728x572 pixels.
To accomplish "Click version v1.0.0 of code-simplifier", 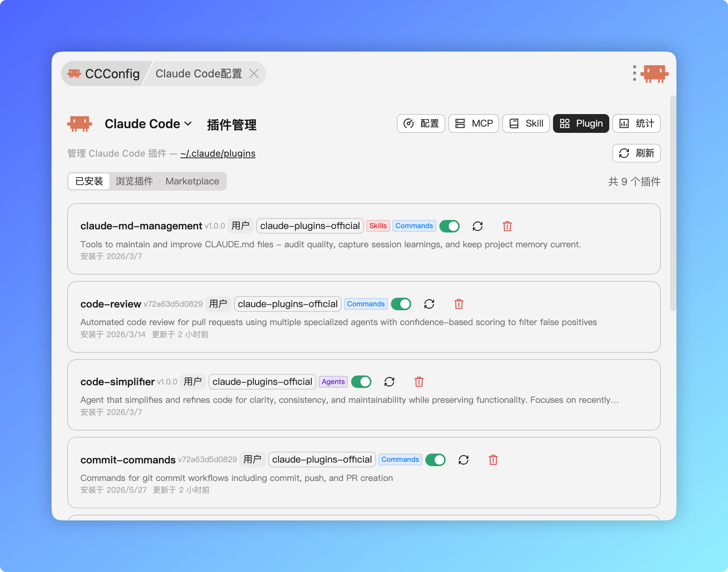I will point(167,382).
